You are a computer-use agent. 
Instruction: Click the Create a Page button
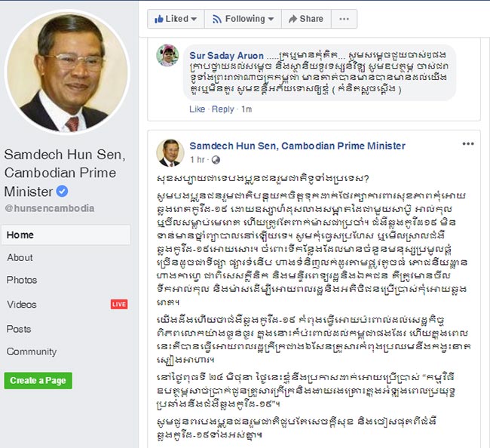[38, 380]
